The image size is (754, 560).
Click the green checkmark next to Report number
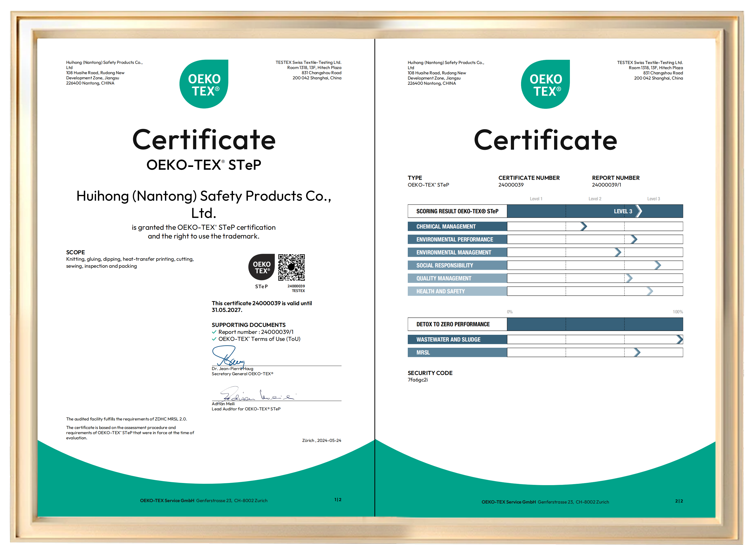(214, 332)
